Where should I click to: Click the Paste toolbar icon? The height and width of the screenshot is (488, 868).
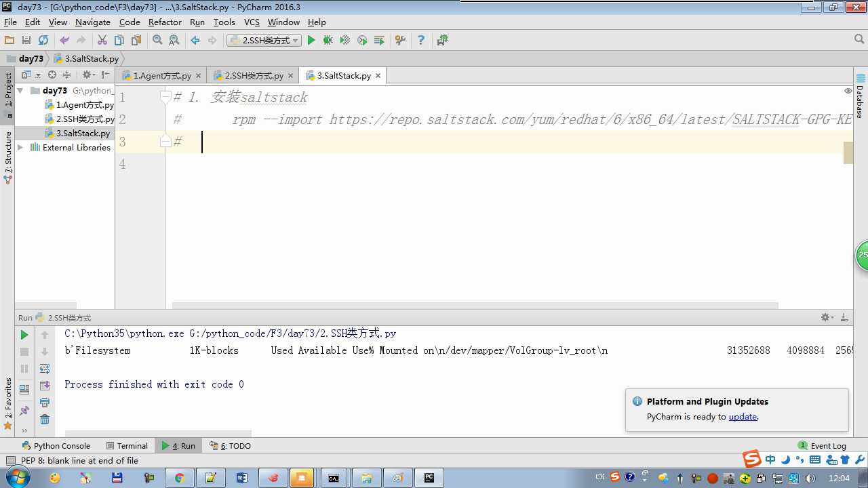pos(136,41)
